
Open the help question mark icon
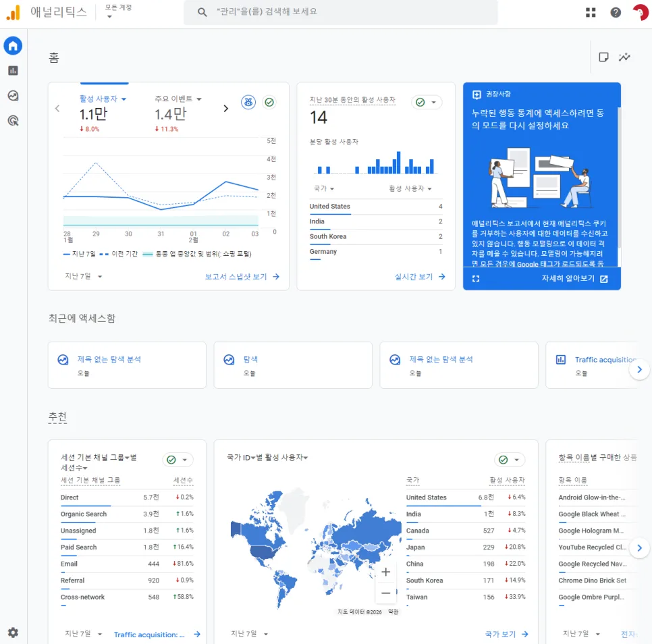point(616,12)
